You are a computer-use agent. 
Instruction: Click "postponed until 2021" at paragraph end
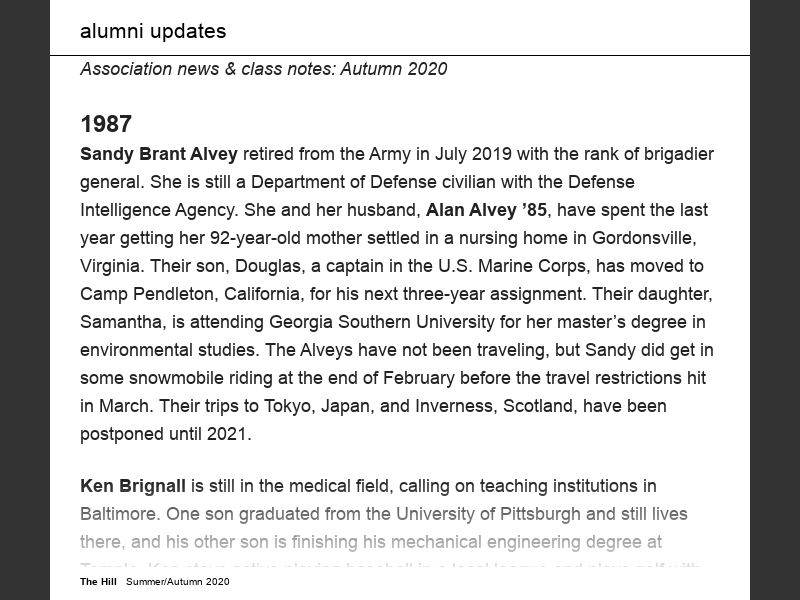click(x=163, y=434)
